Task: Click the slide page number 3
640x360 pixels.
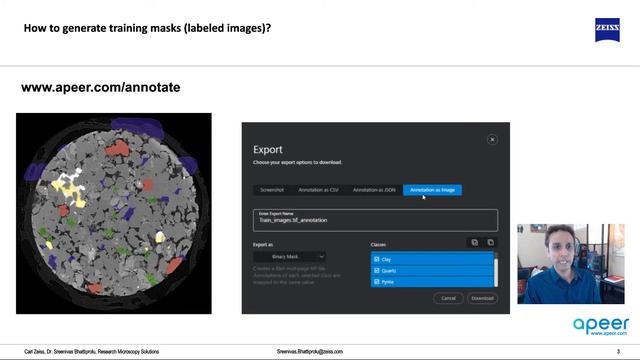Action: coord(618,351)
